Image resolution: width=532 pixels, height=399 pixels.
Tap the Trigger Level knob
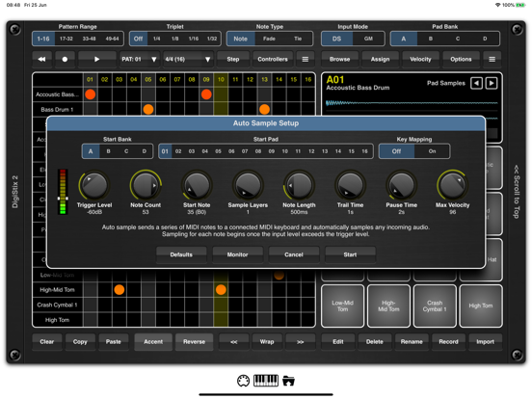point(94,185)
